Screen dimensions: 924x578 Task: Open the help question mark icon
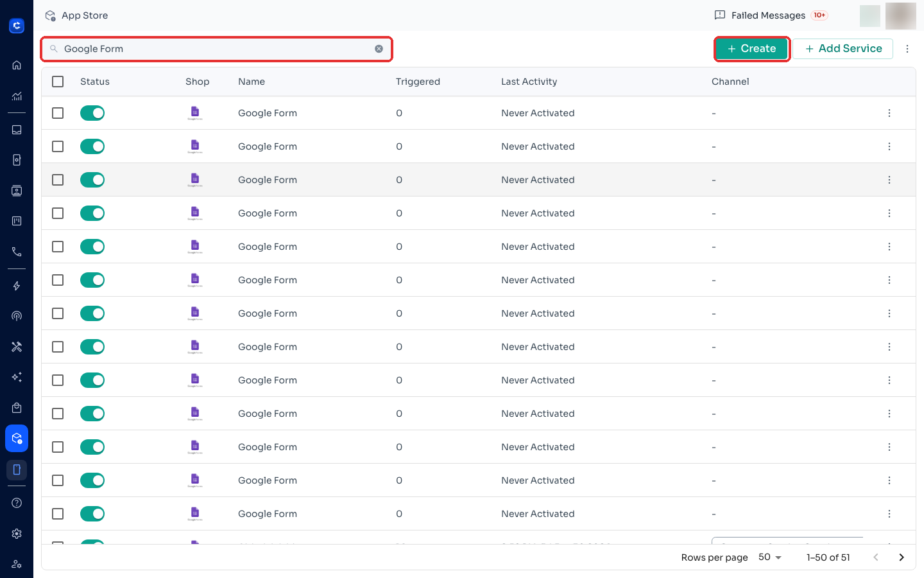click(17, 503)
